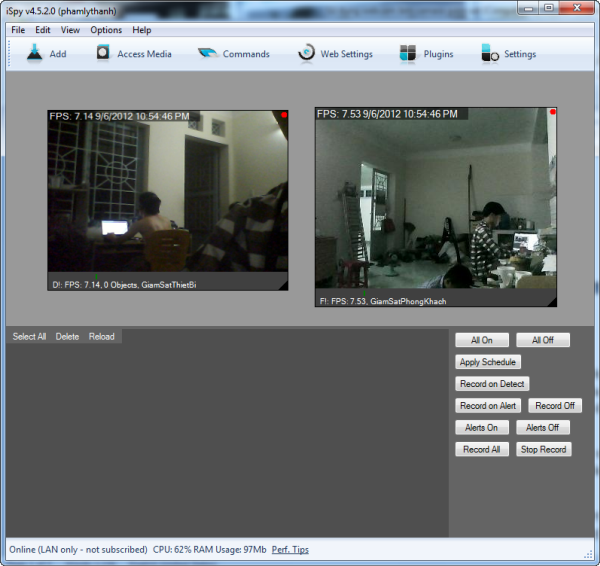This screenshot has height=566, width=600.
Task: Maximize the iSpy window
Action: coord(549,8)
